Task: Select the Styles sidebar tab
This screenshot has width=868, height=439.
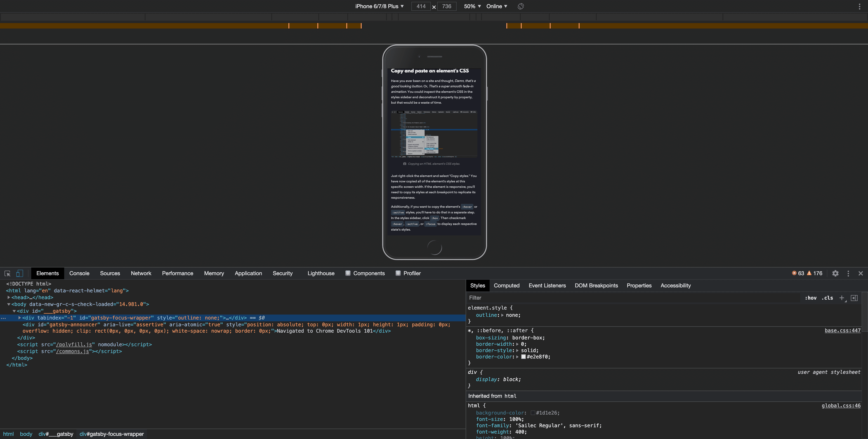Action: pyautogui.click(x=477, y=286)
